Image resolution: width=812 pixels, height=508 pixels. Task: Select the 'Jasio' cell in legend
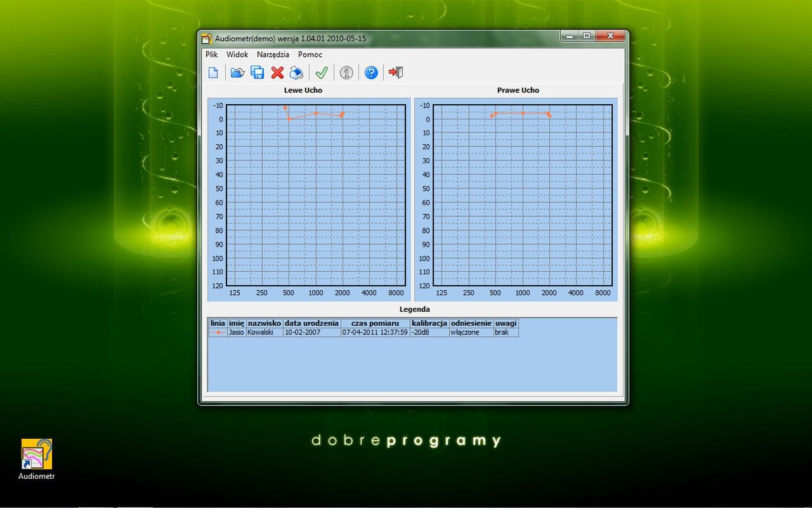point(237,332)
